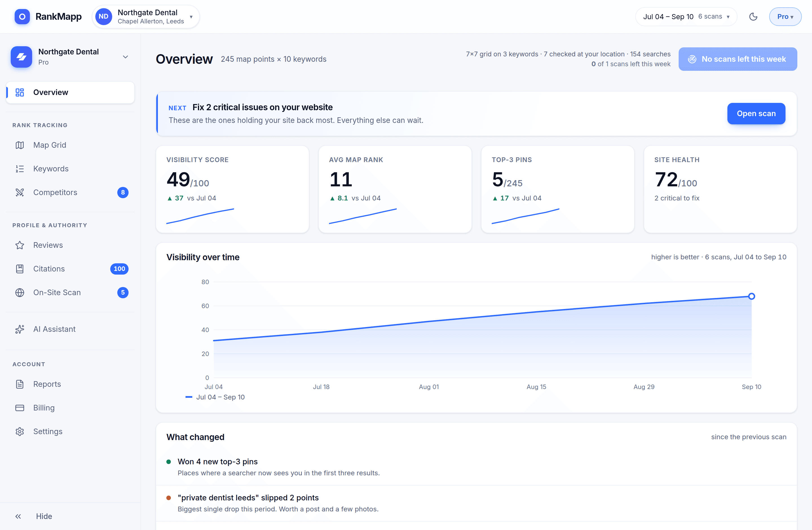Click "Won 4 new top-3 pins" entry
The image size is (812, 530).
(476, 467)
